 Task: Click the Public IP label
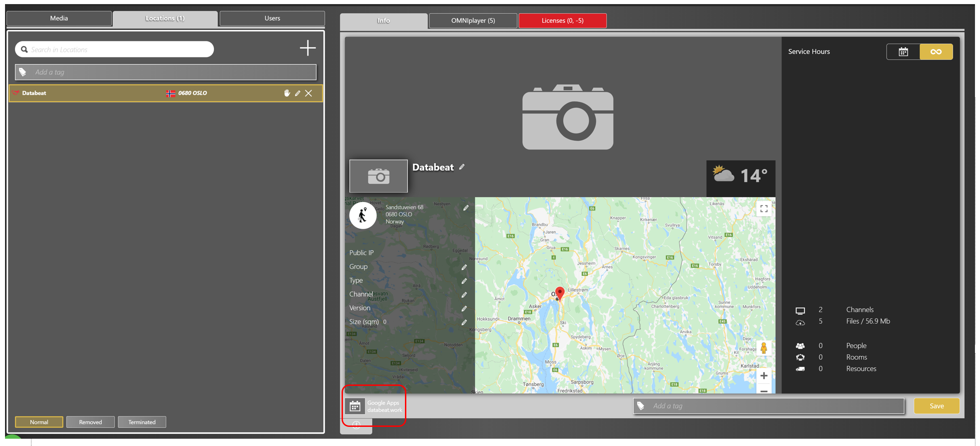[362, 253]
